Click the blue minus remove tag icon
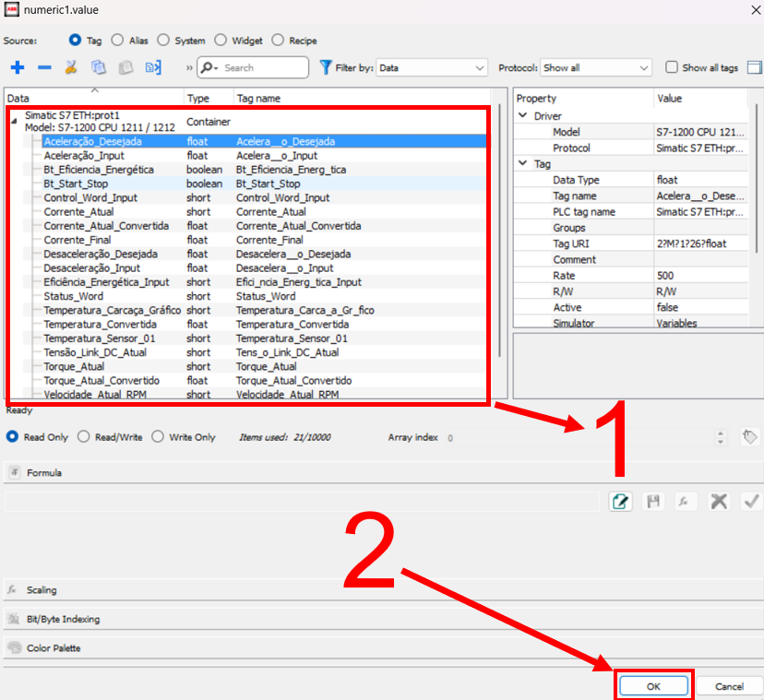Screen dimensions: 764x700 coord(43,67)
